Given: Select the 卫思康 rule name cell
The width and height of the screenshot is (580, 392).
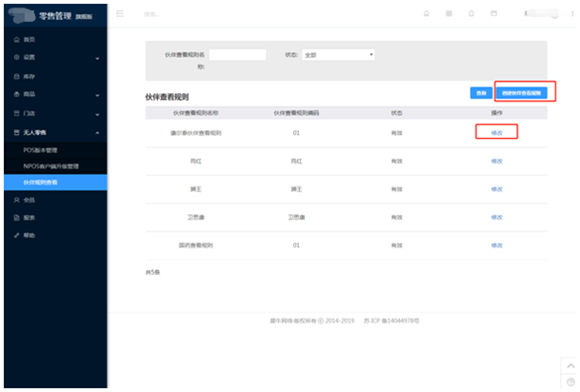Looking at the screenshot, I should tap(195, 217).
